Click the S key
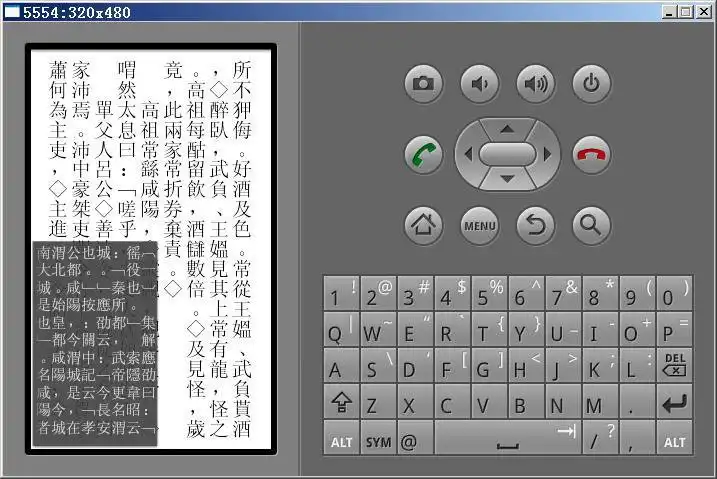The height and width of the screenshot is (479, 717). pyautogui.click(x=379, y=366)
